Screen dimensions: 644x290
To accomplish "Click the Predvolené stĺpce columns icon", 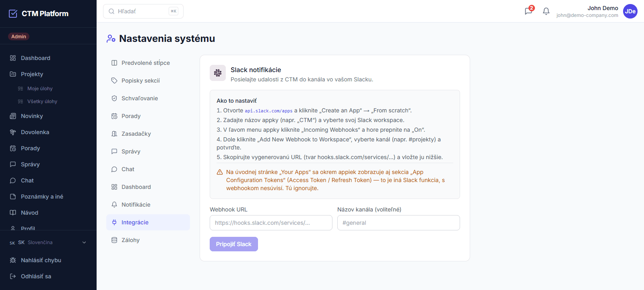I will 114,63.
